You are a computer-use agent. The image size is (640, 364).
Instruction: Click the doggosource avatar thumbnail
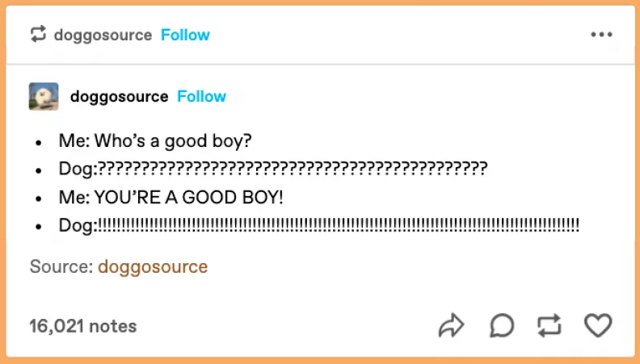[x=44, y=97]
